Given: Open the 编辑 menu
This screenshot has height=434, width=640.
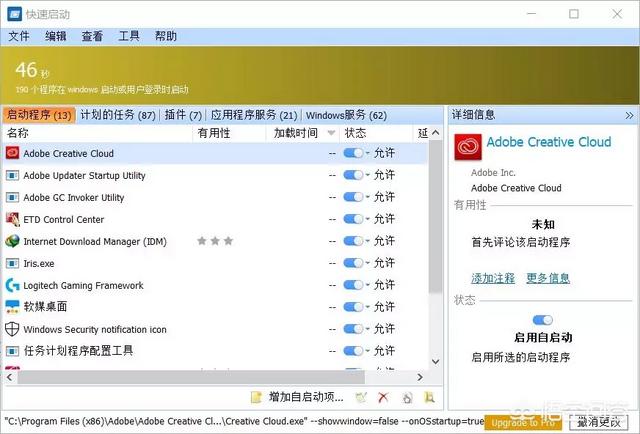Looking at the screenshot, I should coord(56,36).
